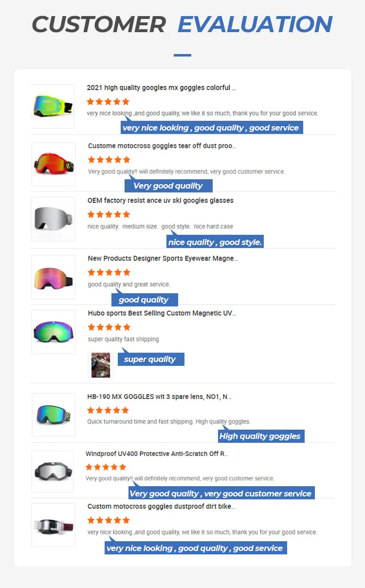365x588 pixels.
Task: Open 'Custom motocross goggles dustproof dirt bike' link
Action: pyautogui.click(x=161, y=507)
